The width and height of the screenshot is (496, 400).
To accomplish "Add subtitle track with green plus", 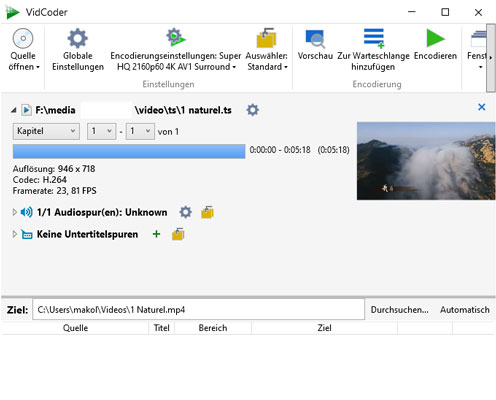I will click(156, 234).
